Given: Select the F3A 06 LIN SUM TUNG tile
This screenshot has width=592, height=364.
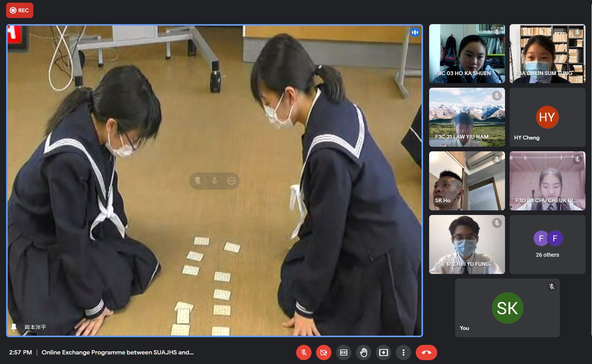Looking at the screenshot, I should point(547,54).
